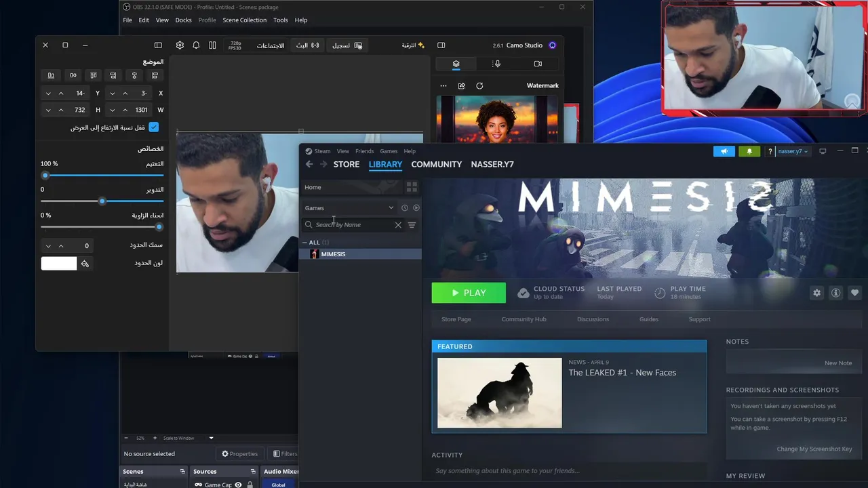
Task: Open Watermark more options ellipsis
Action: [x=443, y=86]
